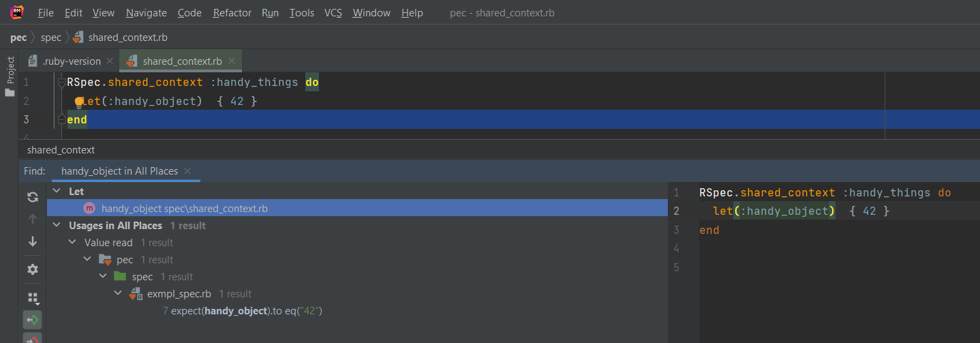Click the RubyMine logo icon

click(18, 12)
